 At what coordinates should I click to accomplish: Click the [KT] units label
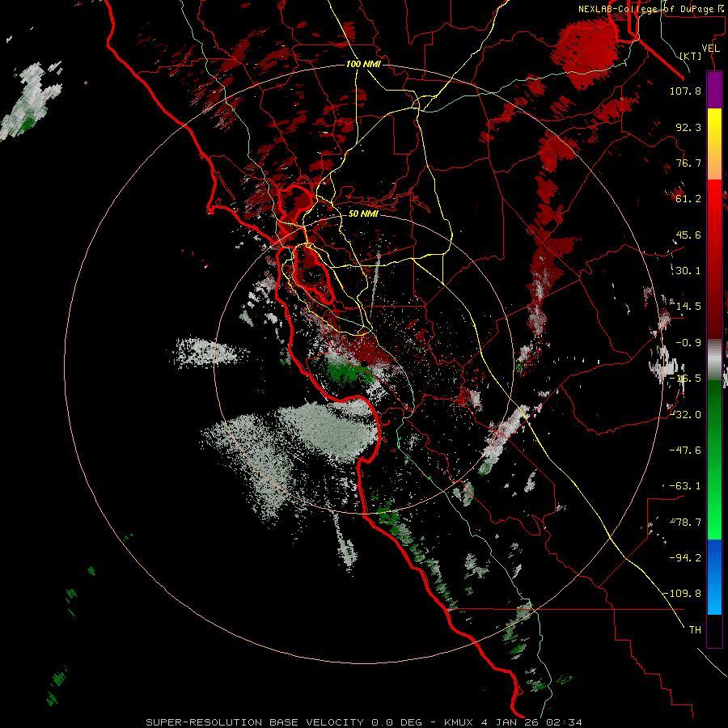pyautogui.click(x=691, y=56)
